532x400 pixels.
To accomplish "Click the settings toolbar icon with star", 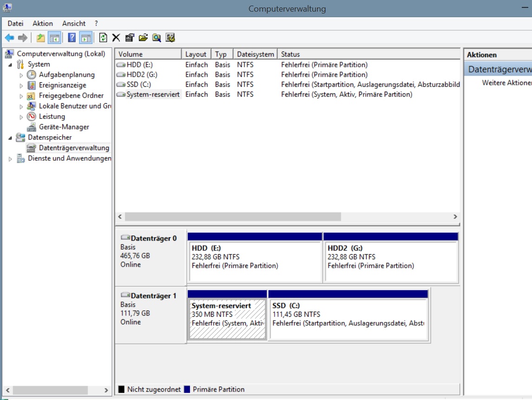I will click(171, 38).
